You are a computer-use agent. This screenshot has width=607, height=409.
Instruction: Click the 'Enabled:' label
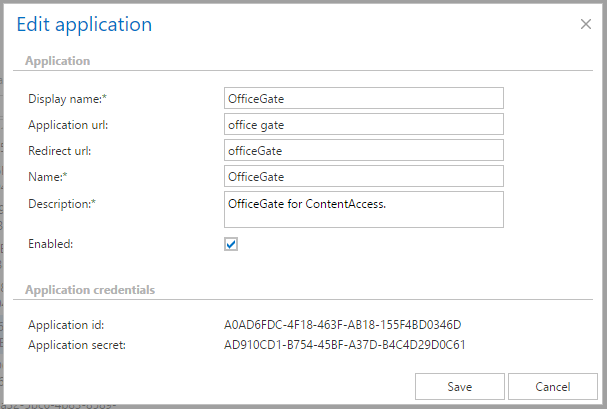(51, 243)
